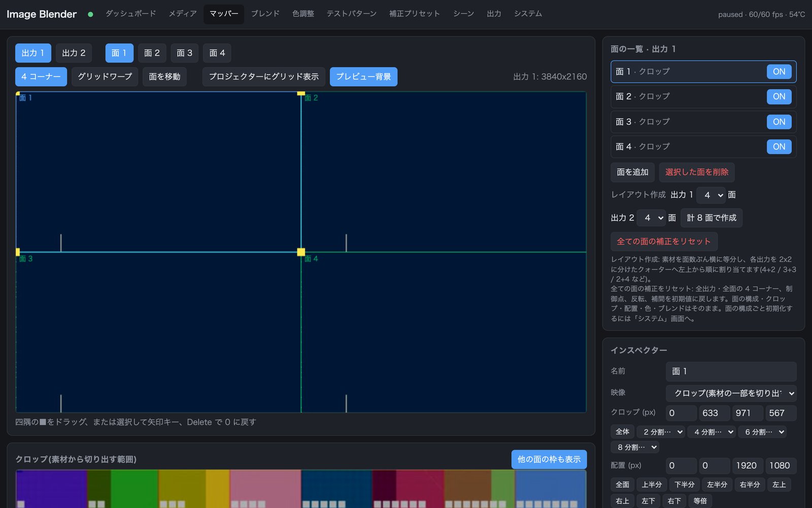Select 面 4 · クロップ row in list
This screenshot has height=508, width=812.
[703, 147]
